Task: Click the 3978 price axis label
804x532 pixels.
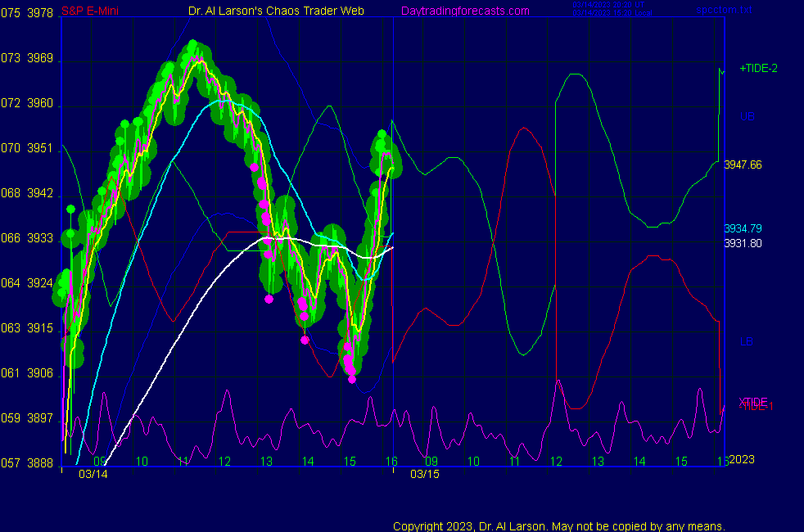Action: click(x=40, y=13)
